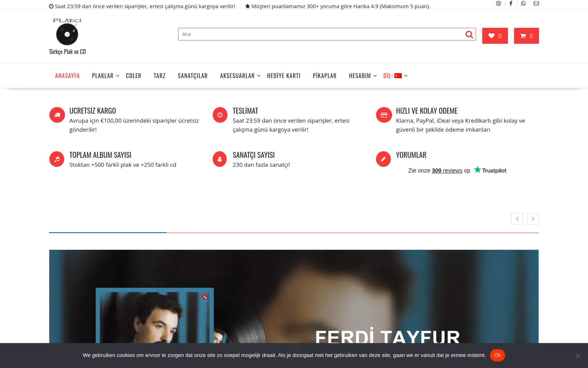
Task: Click the Türkçe Plak ve CD tagline
Action: (x=67, y=52)
